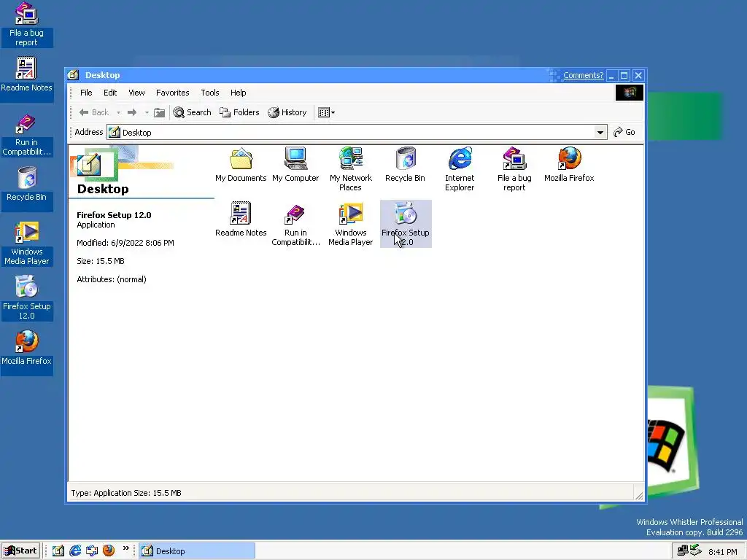The width and height of the screenshot is (747, 560).
Task: Select My Network Places icon
Action: [351, 169]
